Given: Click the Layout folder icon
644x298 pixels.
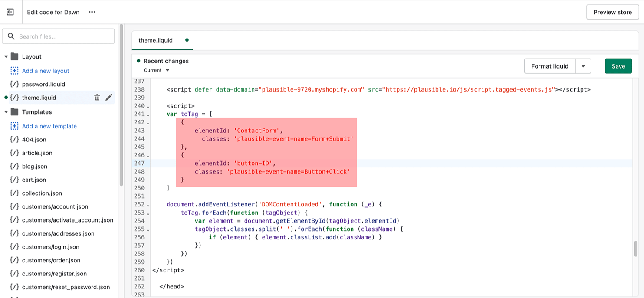Looking at the screenshot, I should [x=14, y=56].
